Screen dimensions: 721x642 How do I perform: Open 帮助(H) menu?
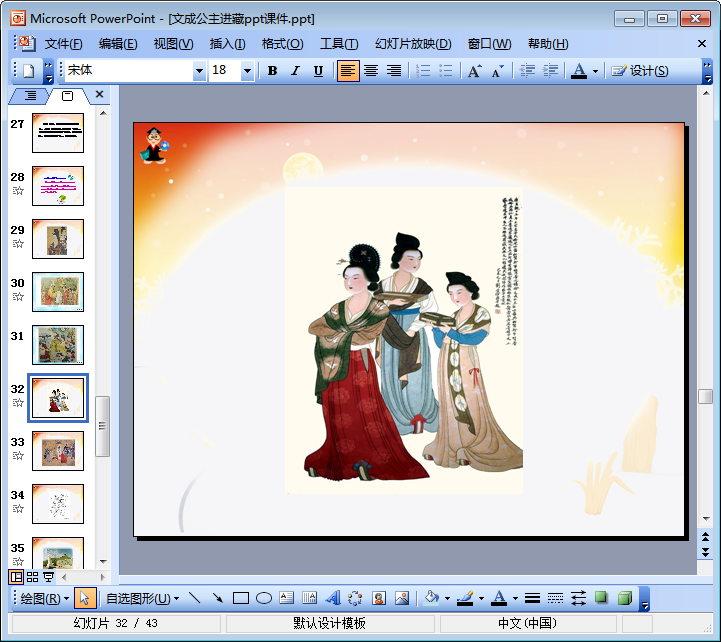[548, 44]
